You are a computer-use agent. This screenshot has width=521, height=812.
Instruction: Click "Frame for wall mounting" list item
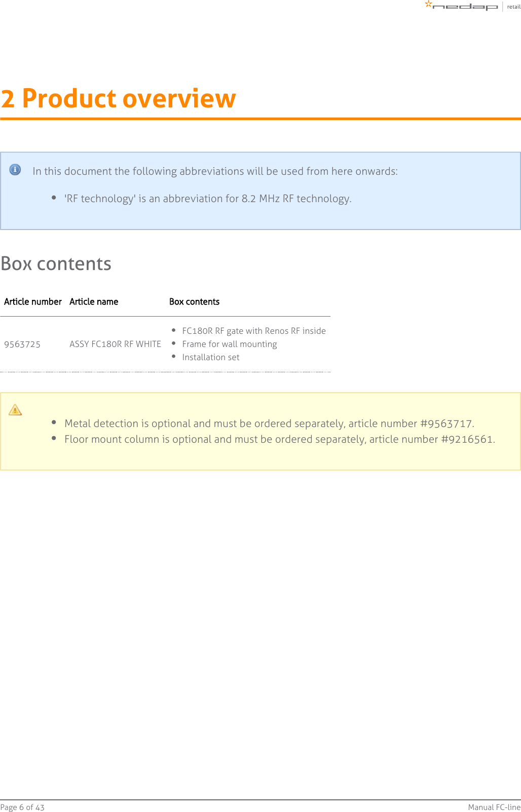(230, 344)
